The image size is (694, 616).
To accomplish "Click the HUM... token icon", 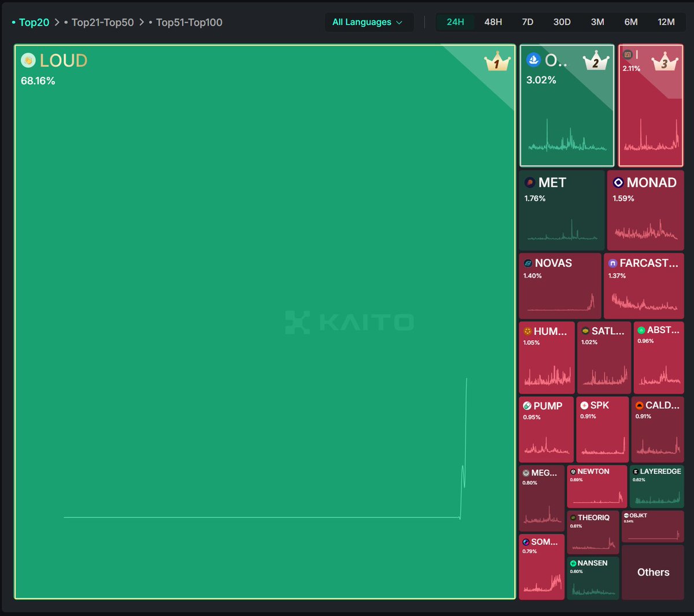I will (x=527, y=331).
